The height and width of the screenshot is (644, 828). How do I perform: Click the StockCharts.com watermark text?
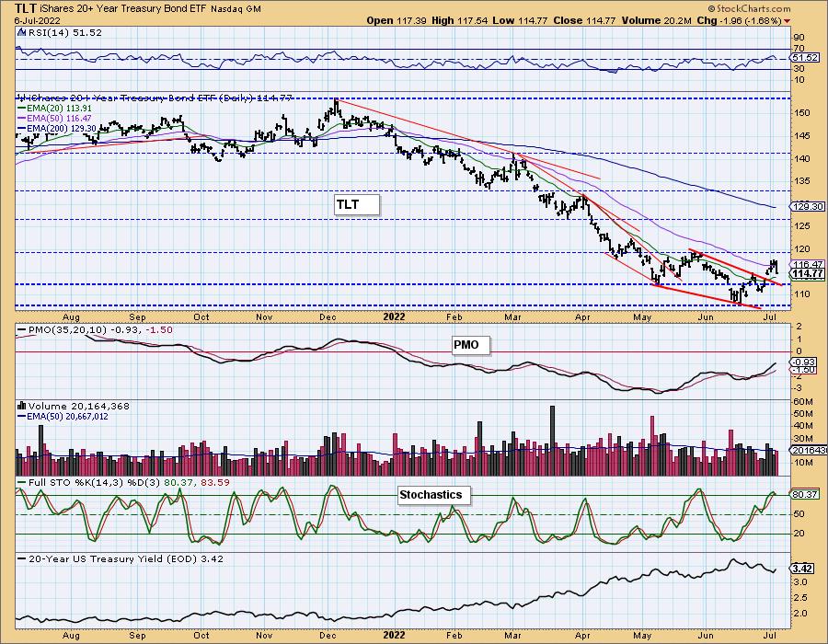(x=749, y=8)
